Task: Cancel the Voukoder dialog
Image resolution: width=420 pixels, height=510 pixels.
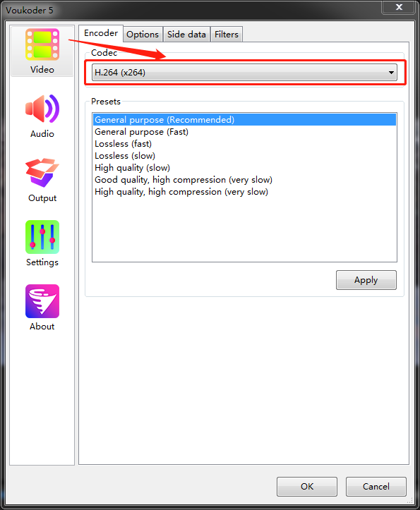Action: tap(376, 487)
